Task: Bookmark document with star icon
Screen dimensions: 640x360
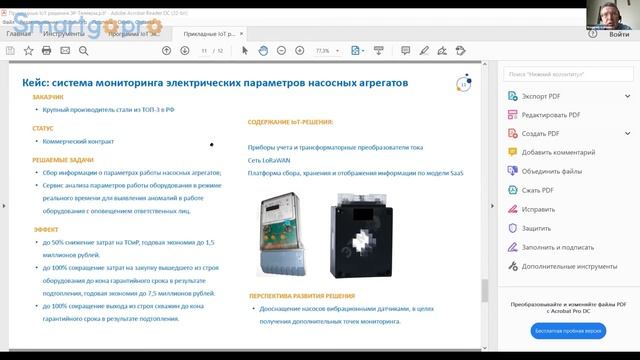Action: click(x=28, y=51)
